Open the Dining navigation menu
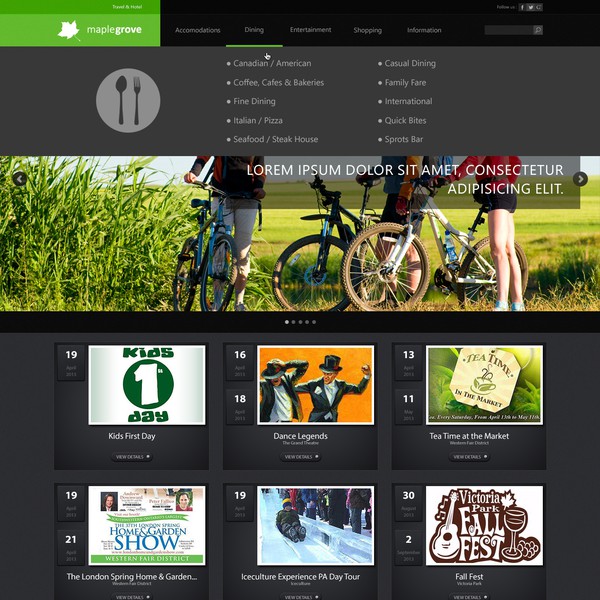Screen dimensions: 600x600 click(x=254, y=30)
